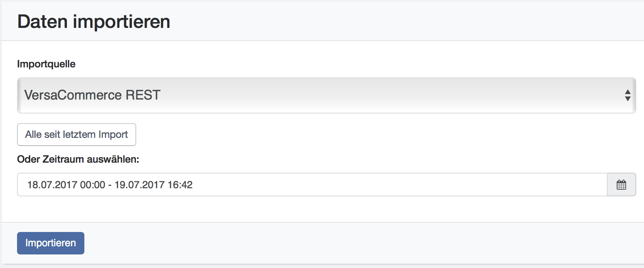This screenshot has width=644, height=268.
Task: Click the up-down arrows on the Importquelle select
Action: [628, 95]
